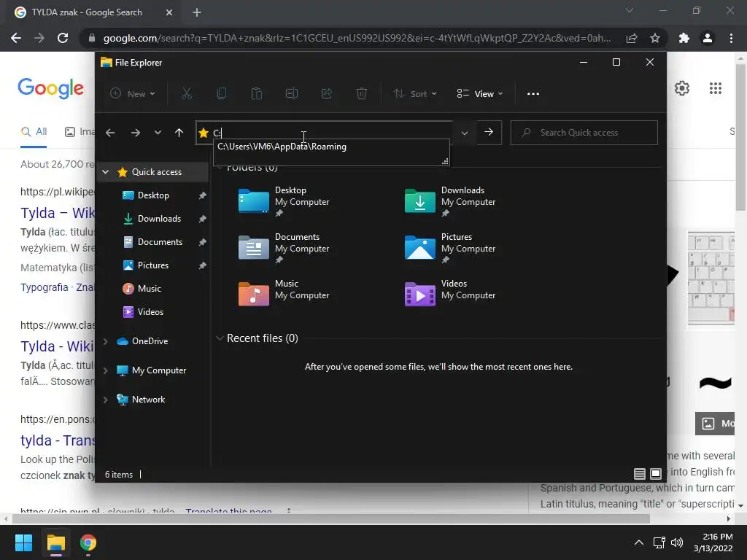Open the Downloads folder tile in main pane

(450, 201)
